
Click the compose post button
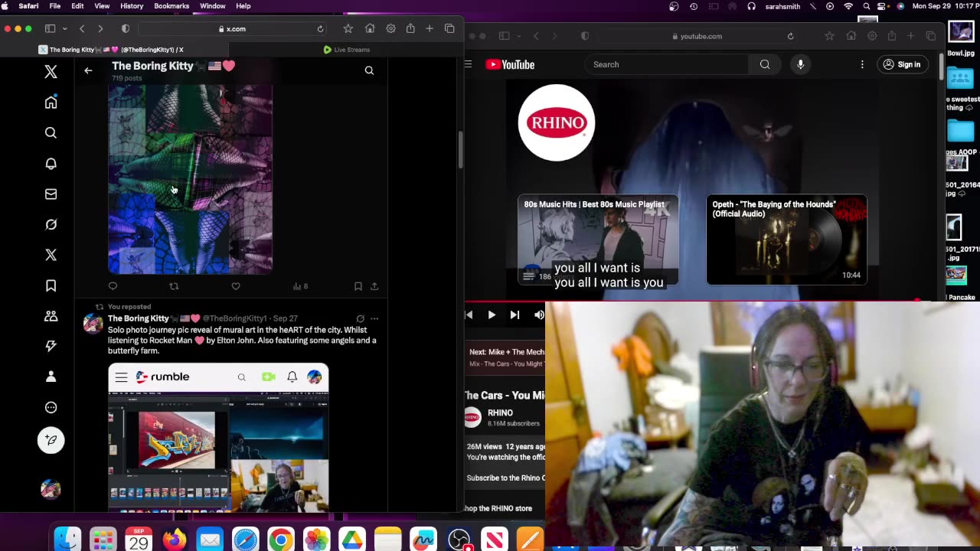51,440
